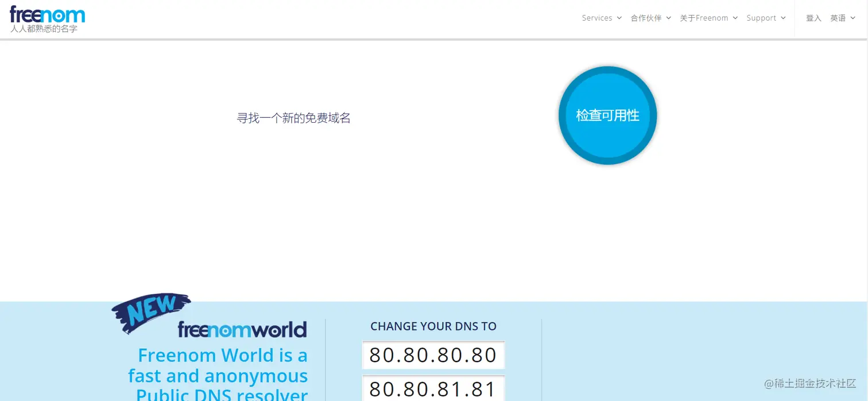
Task: Expand the chevron beside Support
Action: (x=782, y=18)
